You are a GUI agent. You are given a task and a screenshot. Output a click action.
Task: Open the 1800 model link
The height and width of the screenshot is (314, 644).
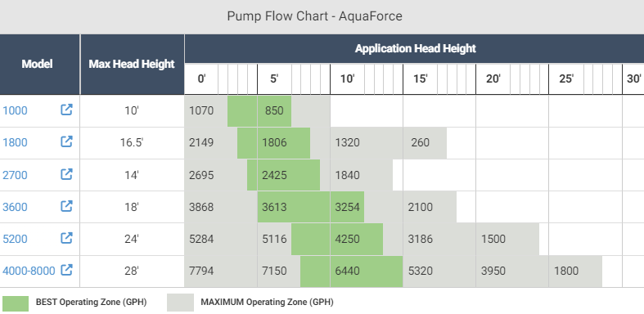(16, 143)
